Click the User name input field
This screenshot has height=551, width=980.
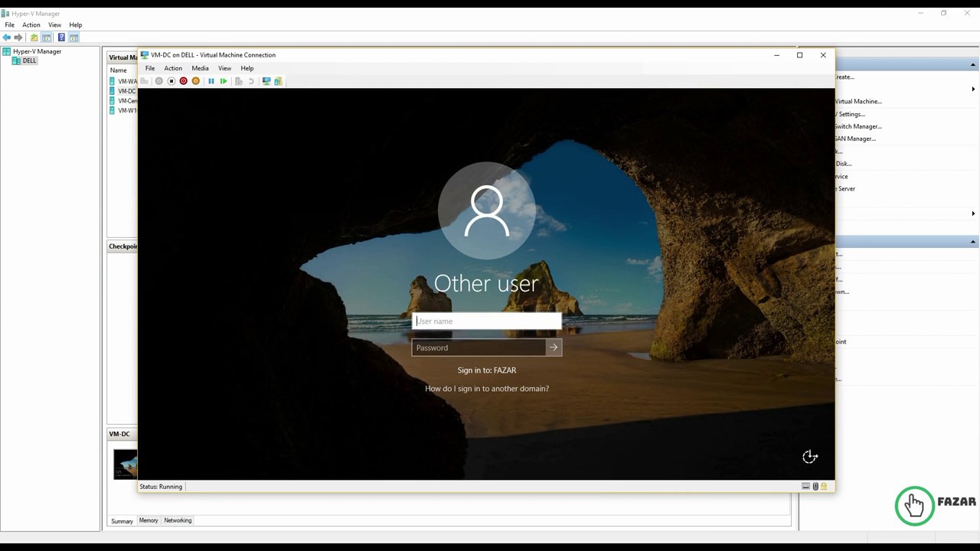tap(487, 321)
